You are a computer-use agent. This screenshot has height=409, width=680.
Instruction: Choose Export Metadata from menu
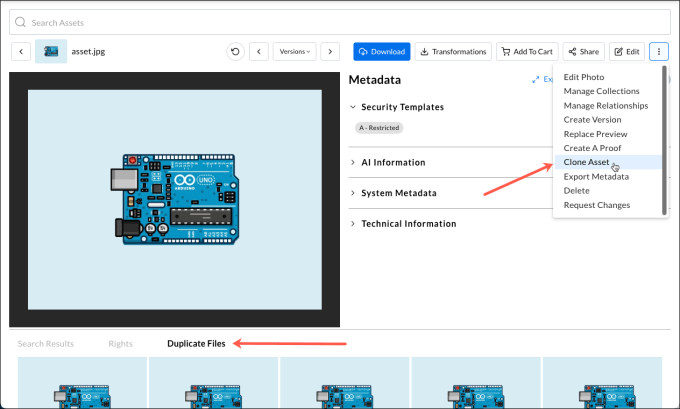click(596, 177)
